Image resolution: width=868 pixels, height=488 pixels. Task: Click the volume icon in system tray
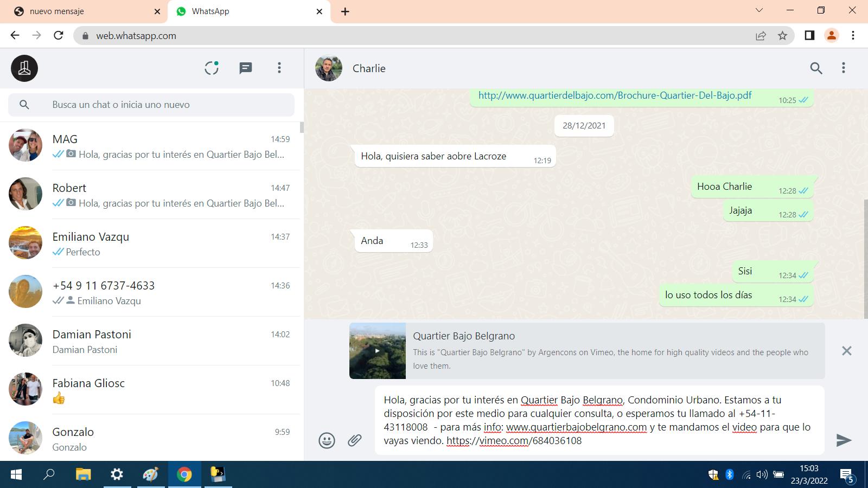tap(762, 475)
